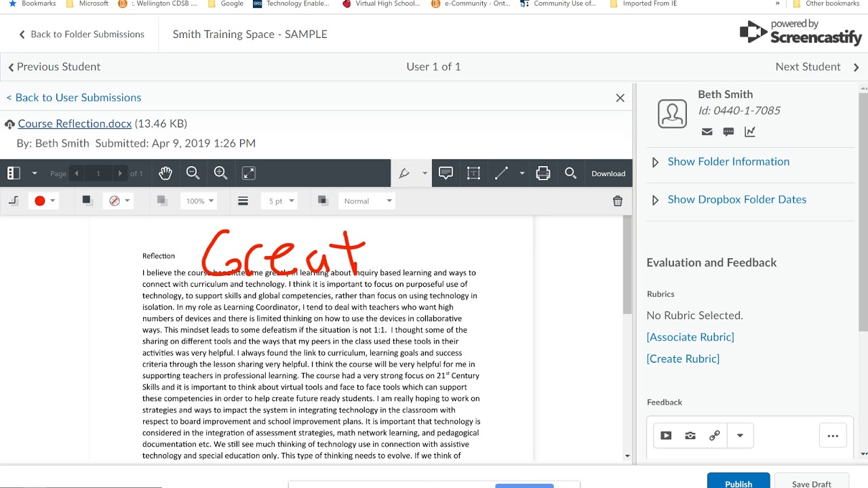Select the pen drawing annotation tool

pyautogui.click(x=405, y=174)
